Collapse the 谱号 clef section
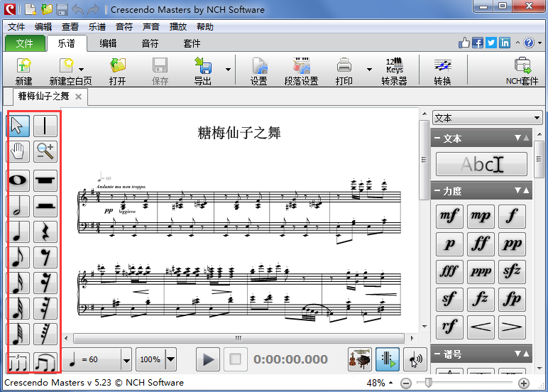Viewport: 548px width, 392px height. 437,354
